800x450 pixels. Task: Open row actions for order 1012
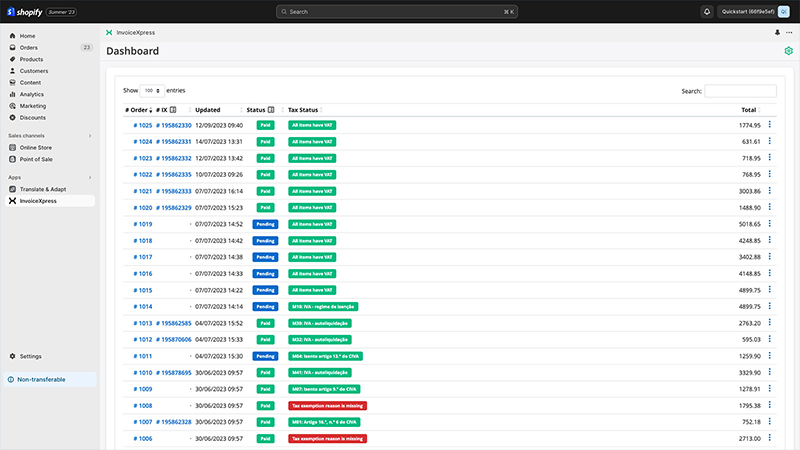[x=769, y=339]
